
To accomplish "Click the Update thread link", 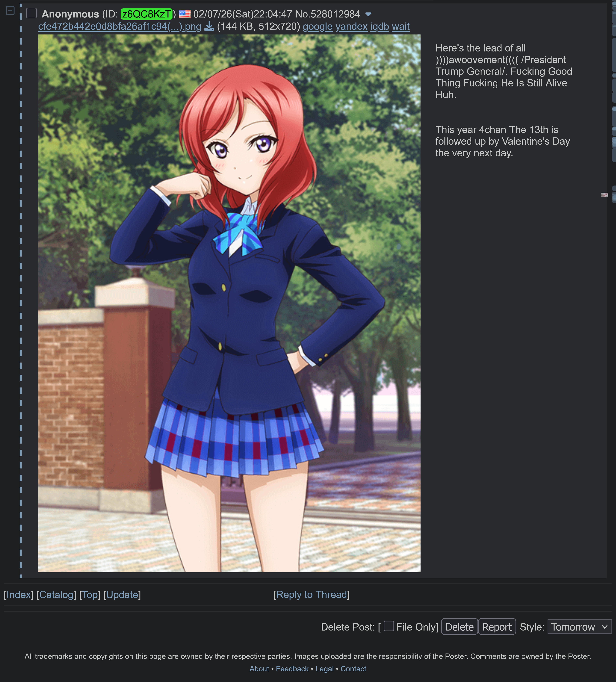I will click(x=122, y=595).
